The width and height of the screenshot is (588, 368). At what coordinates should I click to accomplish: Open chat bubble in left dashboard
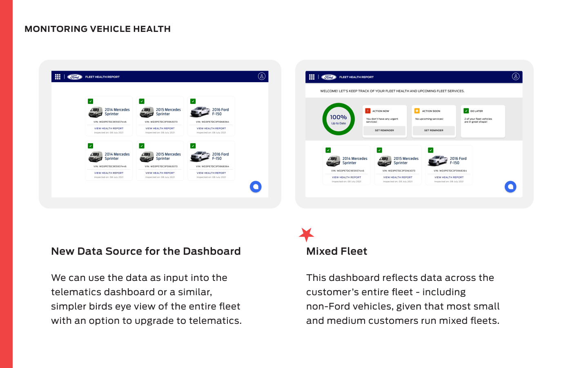[256, 187]
